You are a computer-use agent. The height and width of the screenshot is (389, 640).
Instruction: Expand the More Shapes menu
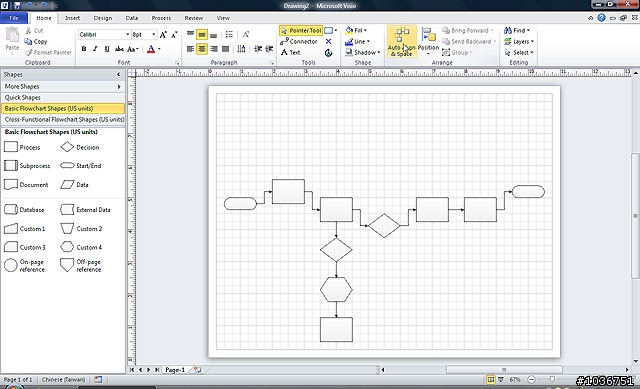point(62,87)
